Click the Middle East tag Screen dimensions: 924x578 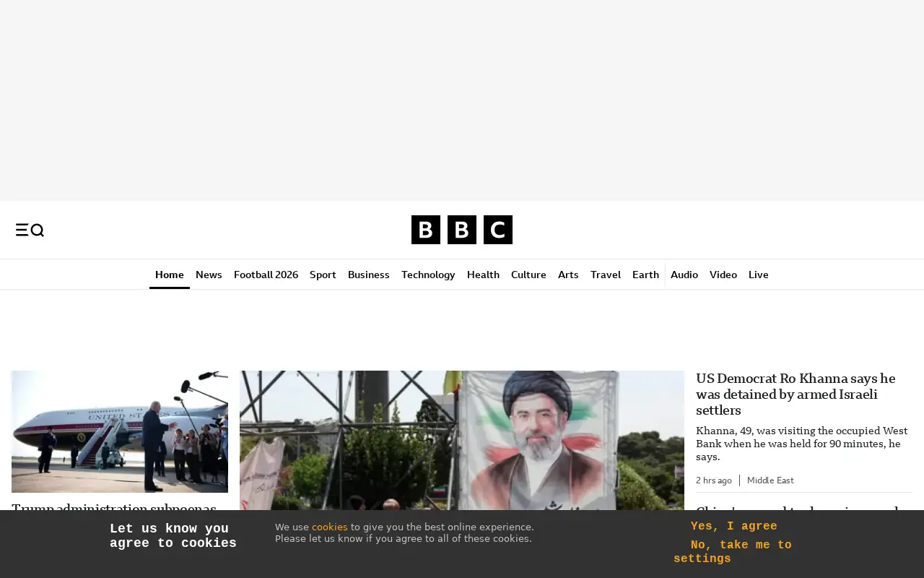[x=770, y=480]
